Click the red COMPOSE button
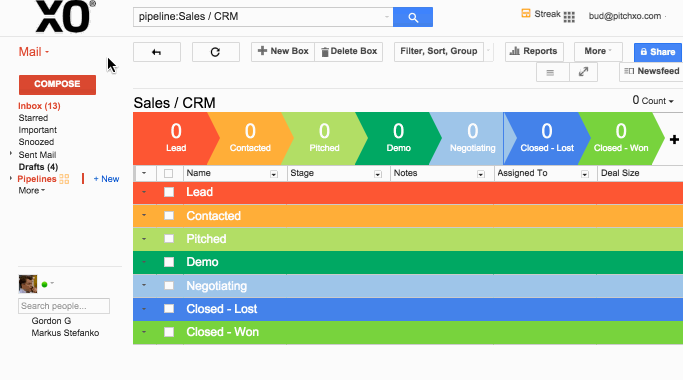Screen dimensions: 683x380 57,84
